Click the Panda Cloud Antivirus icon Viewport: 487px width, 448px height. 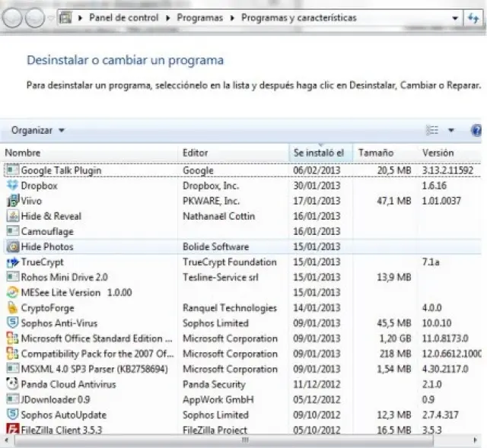12,384
